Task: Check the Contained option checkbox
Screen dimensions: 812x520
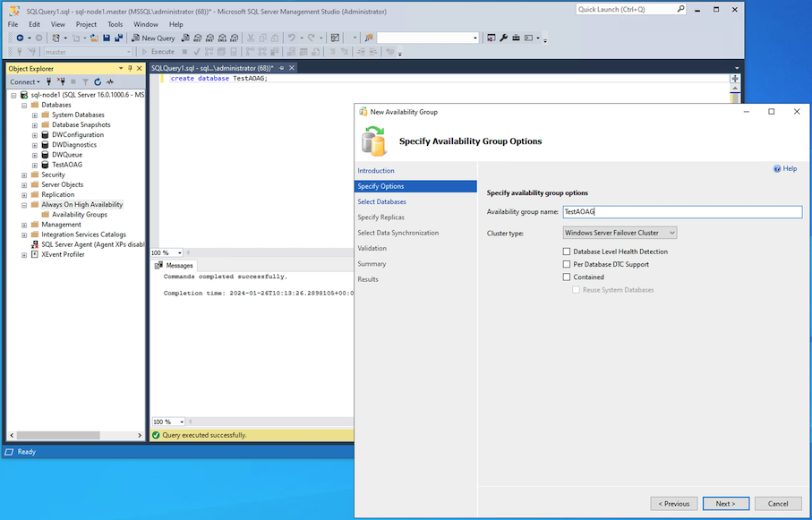Action: (x=567, y=277)
